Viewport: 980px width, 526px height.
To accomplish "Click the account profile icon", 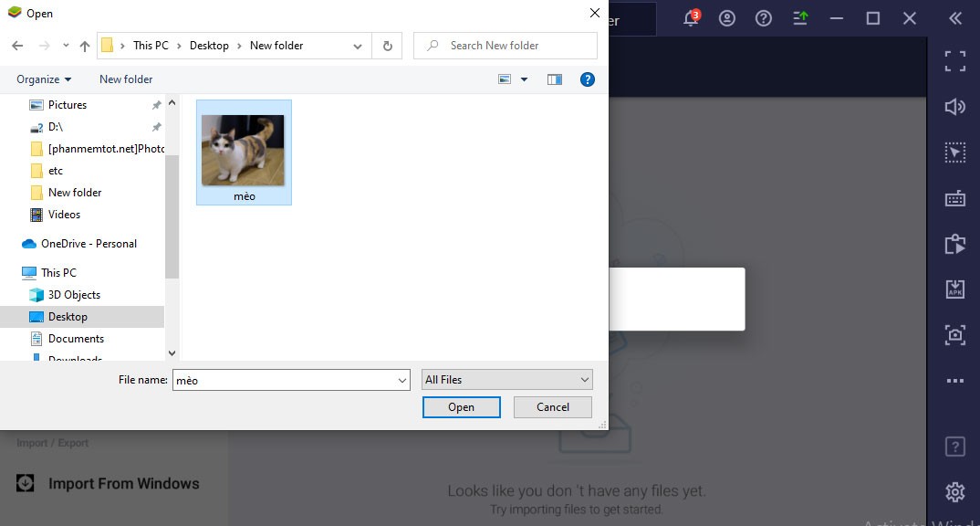I will (x=727, y=18).
